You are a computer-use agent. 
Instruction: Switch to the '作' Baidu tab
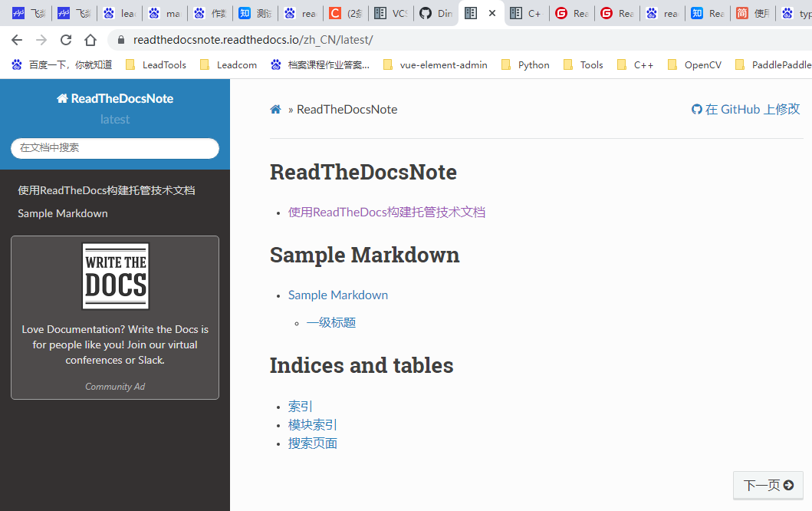point(210,13)
